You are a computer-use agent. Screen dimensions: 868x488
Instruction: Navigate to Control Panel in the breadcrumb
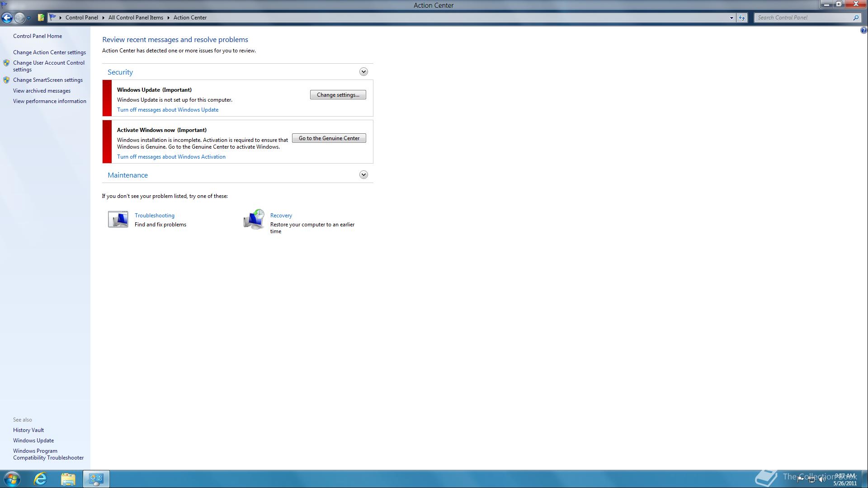point(82,17)
